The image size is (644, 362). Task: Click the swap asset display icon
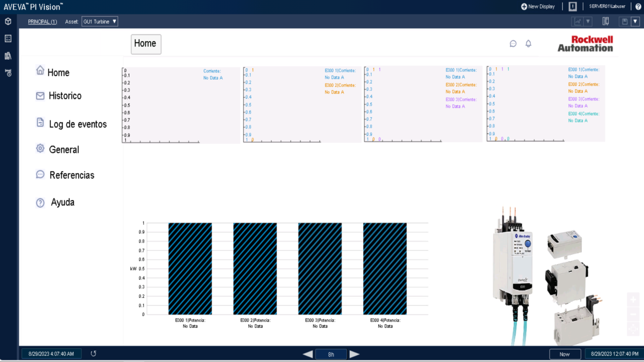pos(605,21)
